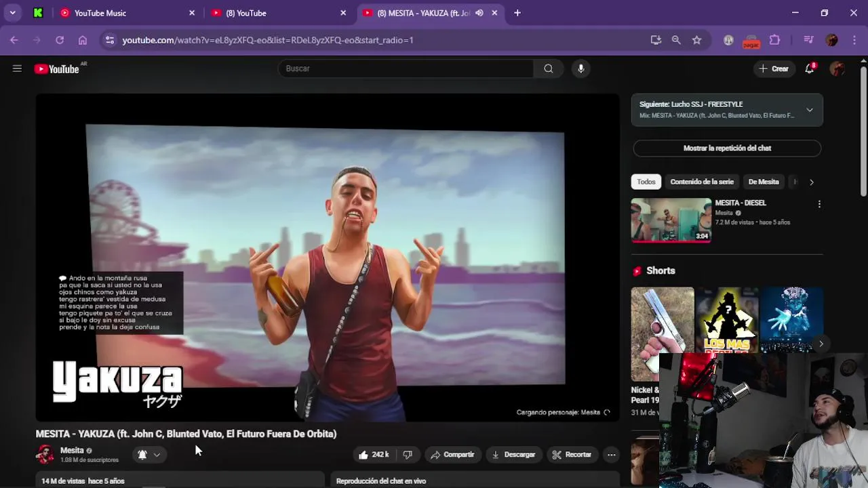This screenshot has height=488, width=868.
Task: Open the notifications bell in YouTube header
Action: pyautogui.click(x=810, y=68)
